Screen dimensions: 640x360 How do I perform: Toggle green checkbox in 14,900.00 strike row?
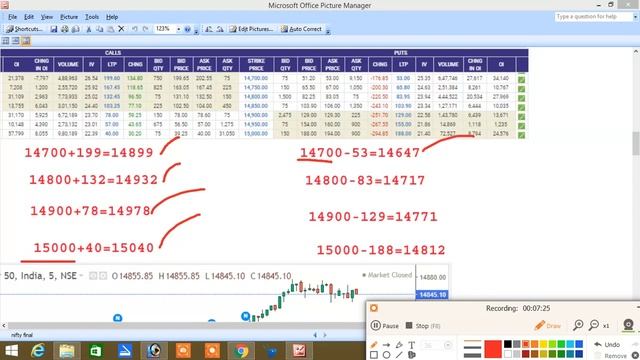point(521,116)
